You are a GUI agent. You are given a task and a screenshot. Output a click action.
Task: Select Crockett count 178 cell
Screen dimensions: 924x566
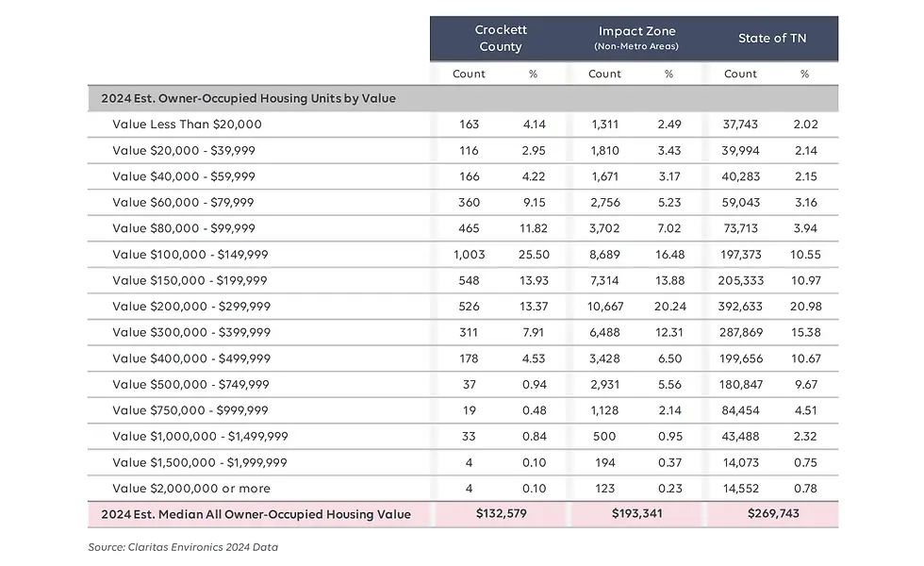pos(470,358)
